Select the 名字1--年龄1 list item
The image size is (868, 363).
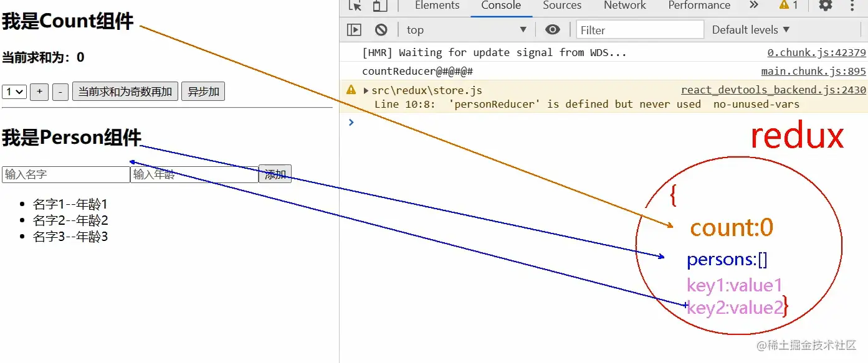[x=70, y=204]
